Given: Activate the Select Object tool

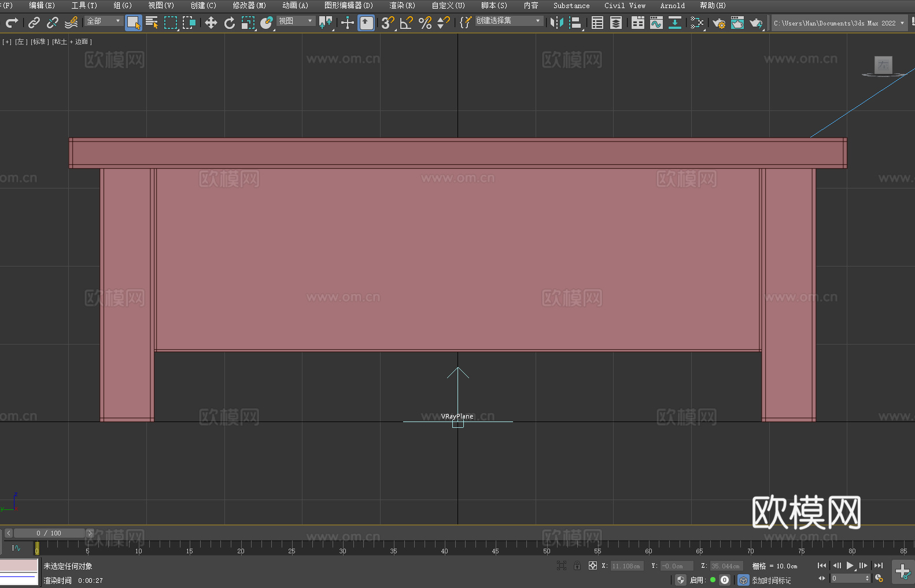Looking at the screenshot, I should [x=134, y=23].
